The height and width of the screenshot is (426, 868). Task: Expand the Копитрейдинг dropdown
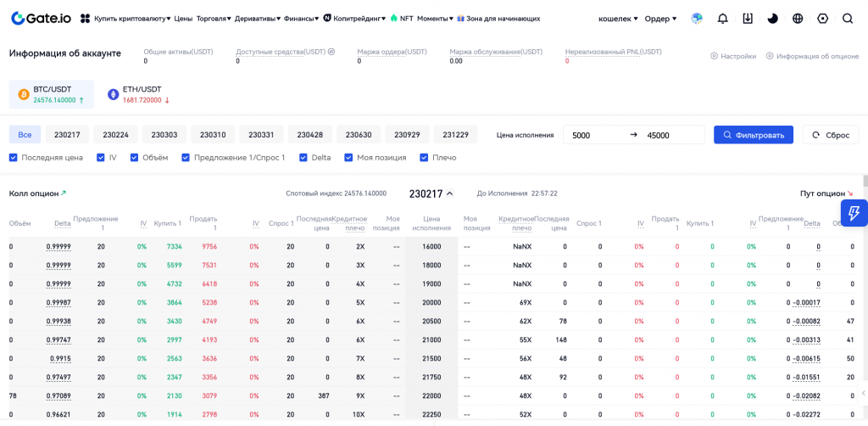click(359, 19)
